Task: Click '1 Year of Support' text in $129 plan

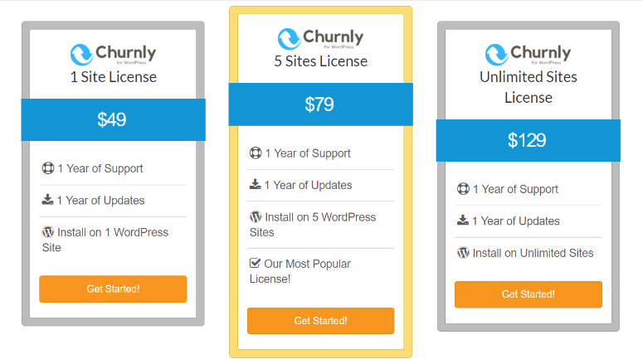Action: 515,189
